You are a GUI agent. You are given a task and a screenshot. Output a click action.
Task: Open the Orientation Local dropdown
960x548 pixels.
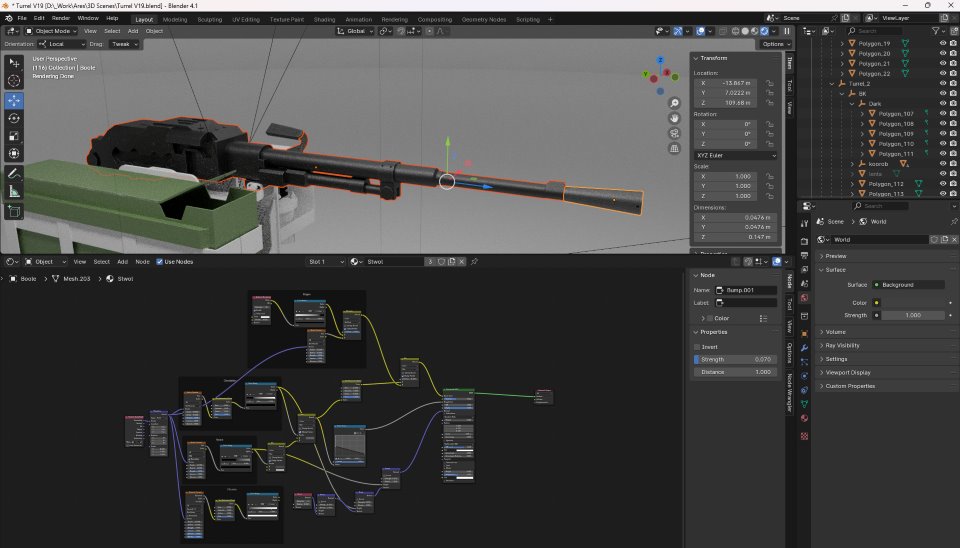62,44
